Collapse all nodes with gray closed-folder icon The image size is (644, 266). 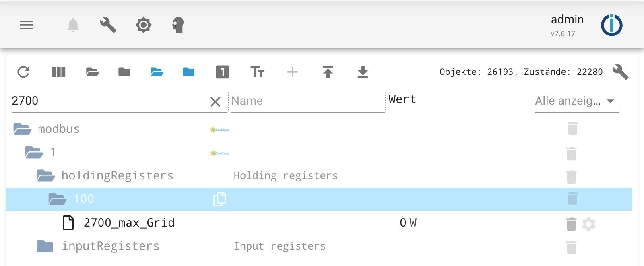tap(124, 72)
